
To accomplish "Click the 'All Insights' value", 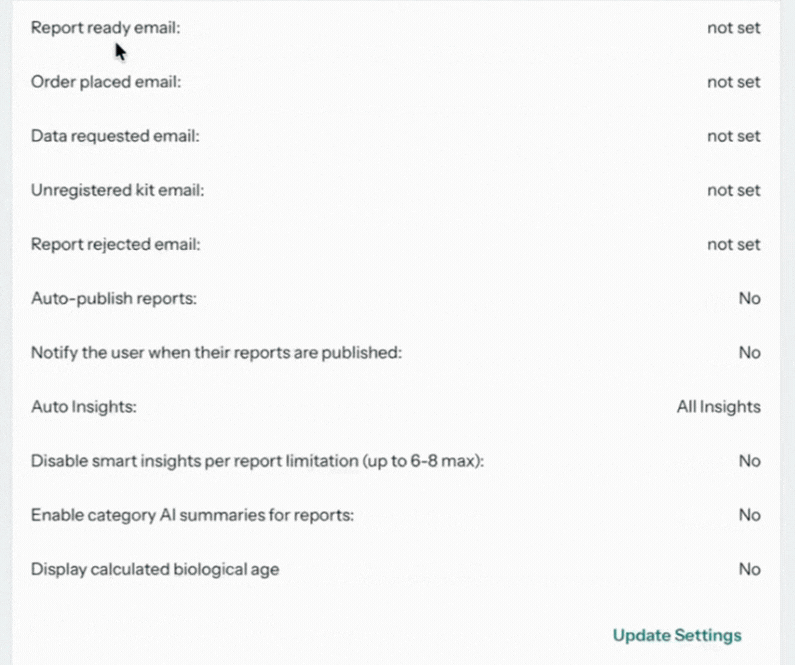I will click(718, 407).
